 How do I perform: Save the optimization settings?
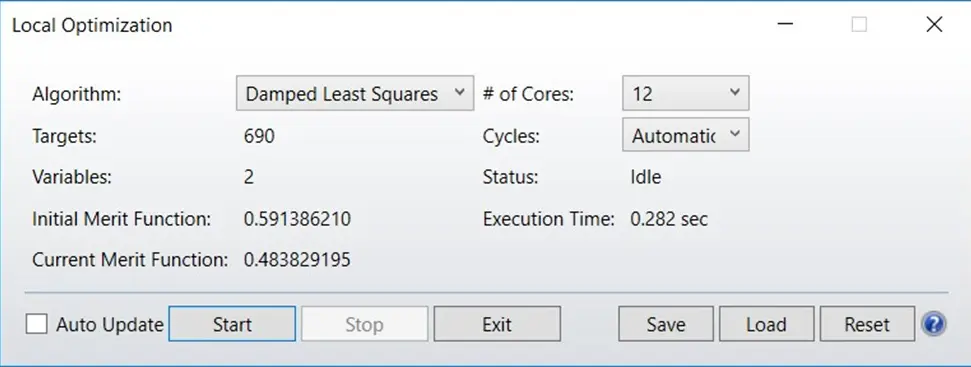click(x=666, y=324)
